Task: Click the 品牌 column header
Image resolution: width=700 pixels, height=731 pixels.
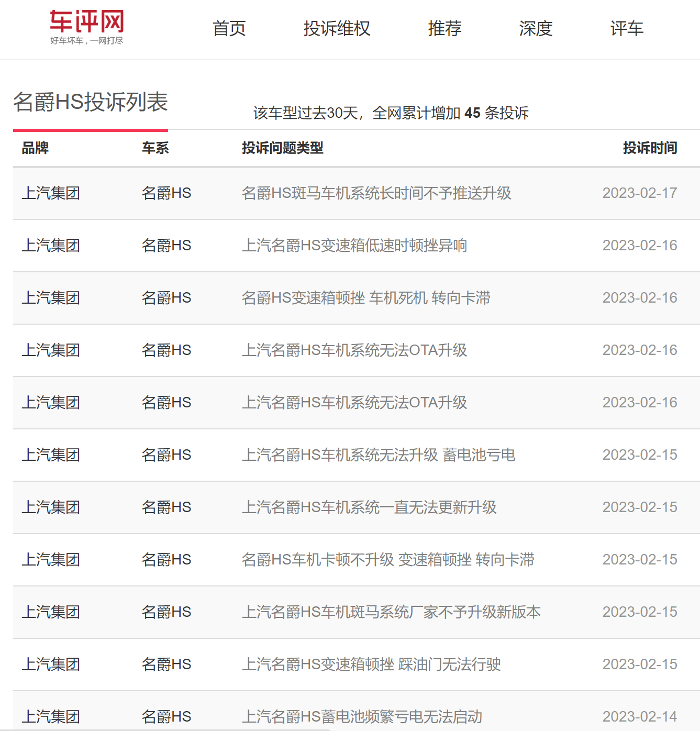Action: 35,148
